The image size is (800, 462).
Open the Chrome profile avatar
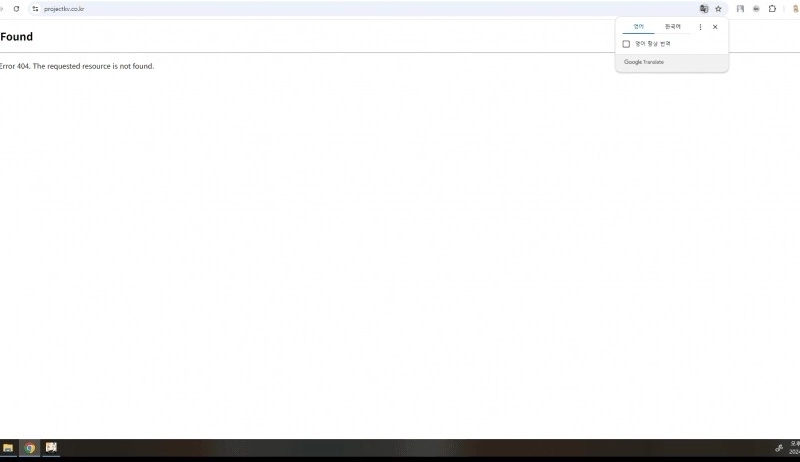coord(796,8)
